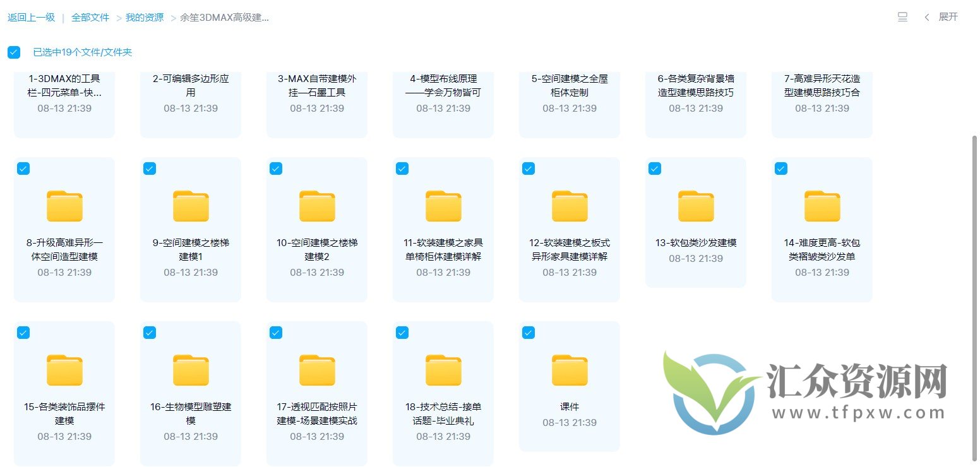Open folder icon 8-升级高难异形一体空间造型建模
Screen dimensions: 980x467
point(64,206)
